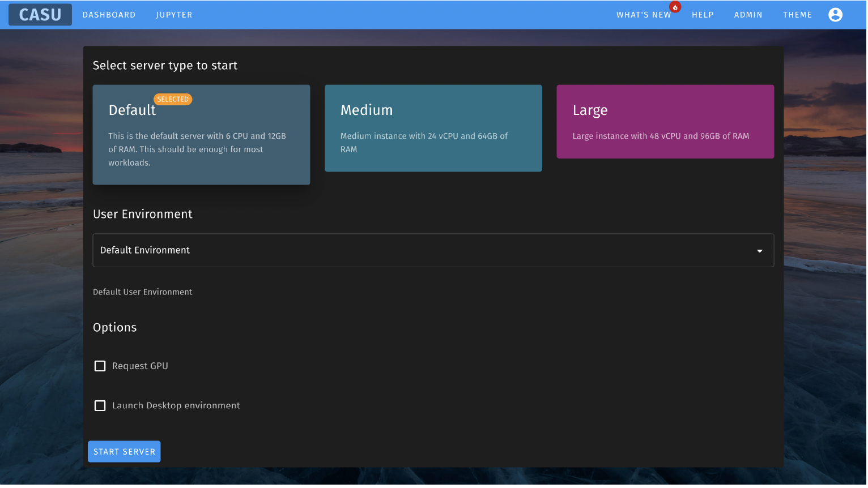
Task: Click the CASU logo
Action: pyautogui.click(x=40, y=15)
